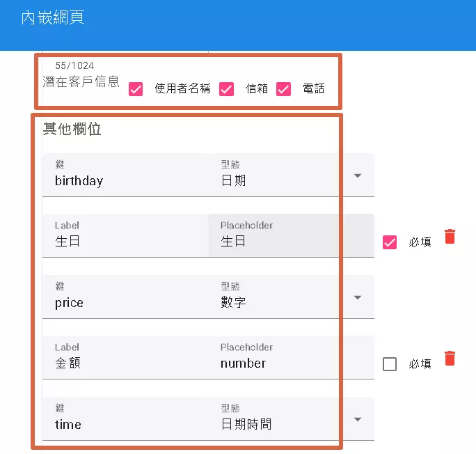Screen dimensions: 476x454
Task: Edit the Label field containing 金額
Action: point(125,363)
